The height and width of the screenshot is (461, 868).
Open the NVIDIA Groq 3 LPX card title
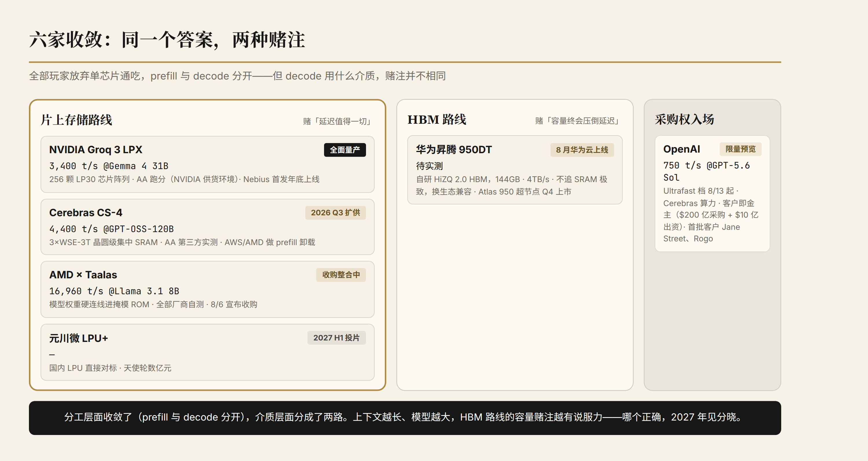tap(96, 149)
